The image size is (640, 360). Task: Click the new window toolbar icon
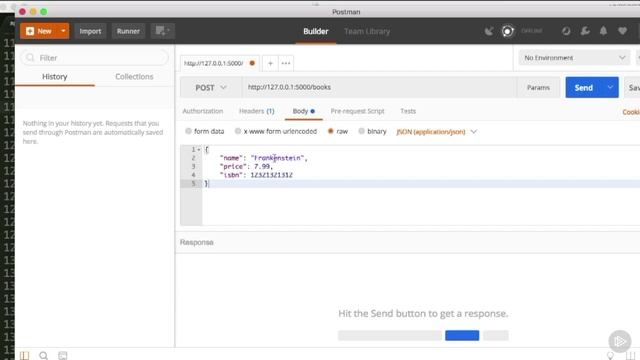point(162,31)
